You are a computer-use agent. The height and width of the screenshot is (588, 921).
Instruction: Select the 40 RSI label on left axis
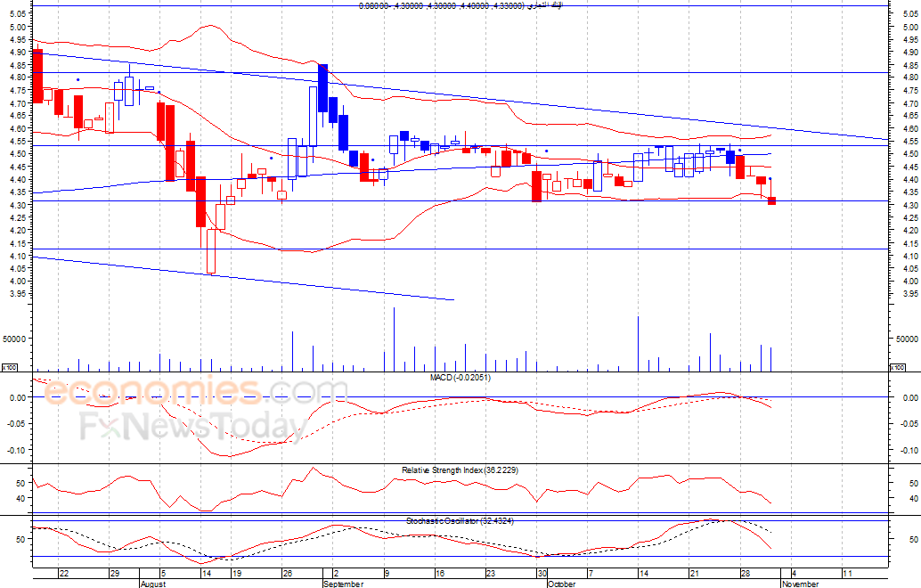click(x=21, y=499)
